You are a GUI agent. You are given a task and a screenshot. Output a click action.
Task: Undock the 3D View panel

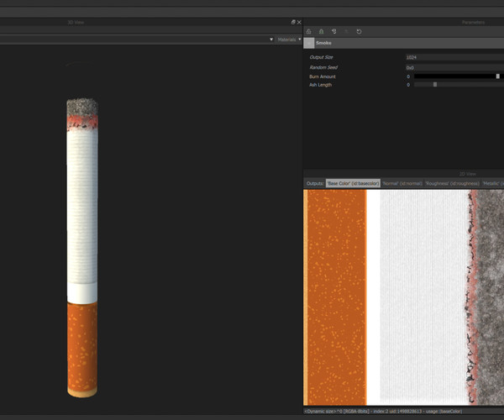tap(293, 22)
